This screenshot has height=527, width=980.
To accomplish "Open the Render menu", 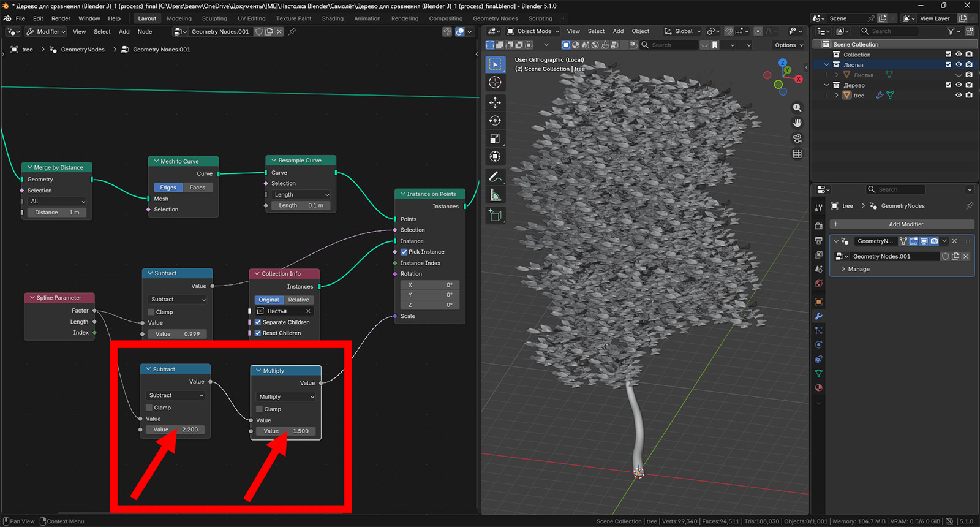I will pos(61,18).
